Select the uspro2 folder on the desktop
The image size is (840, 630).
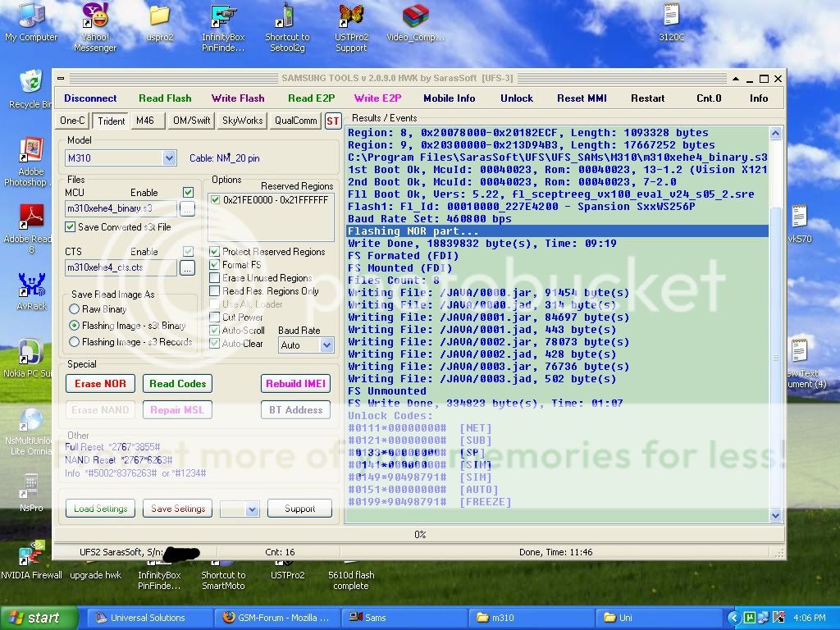160,22
